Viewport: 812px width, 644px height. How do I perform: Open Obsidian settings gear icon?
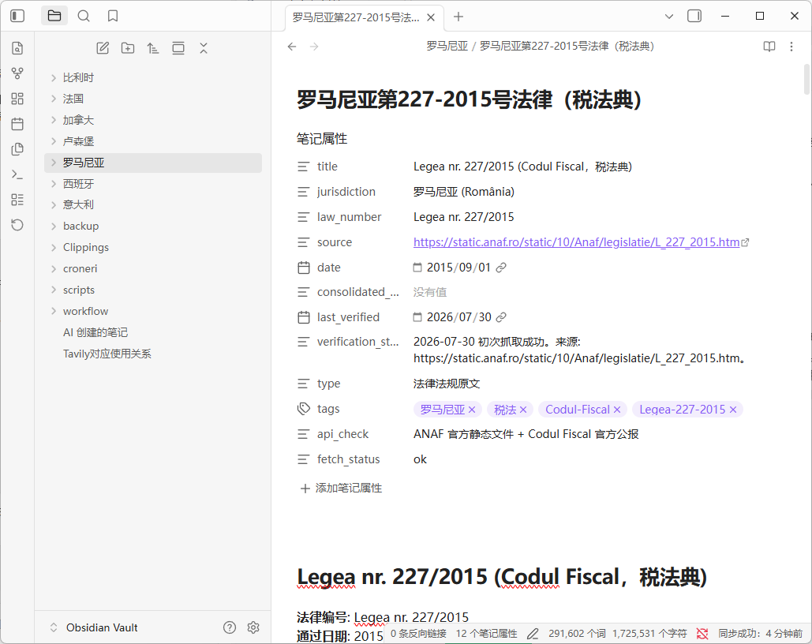pyautogui.click(x=253, y=627)
